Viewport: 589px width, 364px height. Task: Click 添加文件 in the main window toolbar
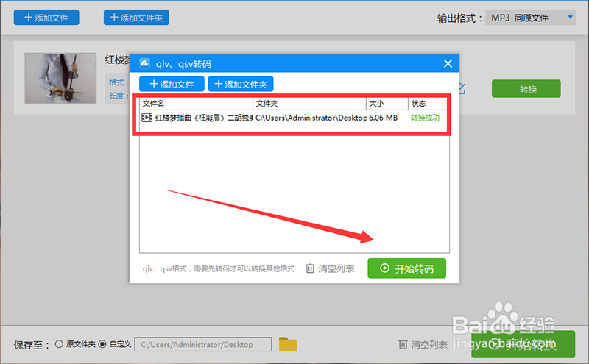click(46, 18)
